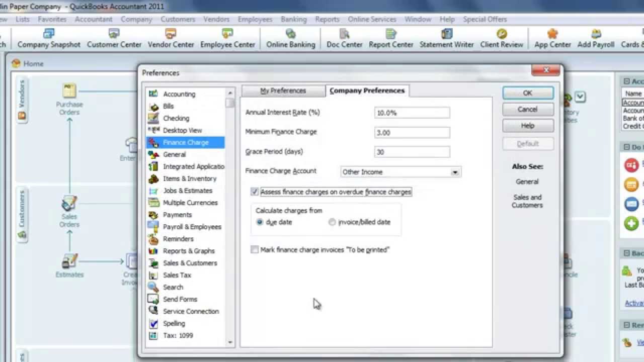Open Client Review from the toolbar
The height and width of the screenshot is (362, 644).
(x=502, y=39)
